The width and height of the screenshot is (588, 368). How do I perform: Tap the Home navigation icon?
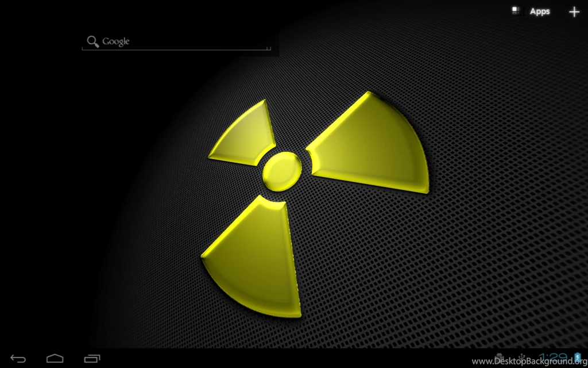pyautogui.click(x=55, y=357)
